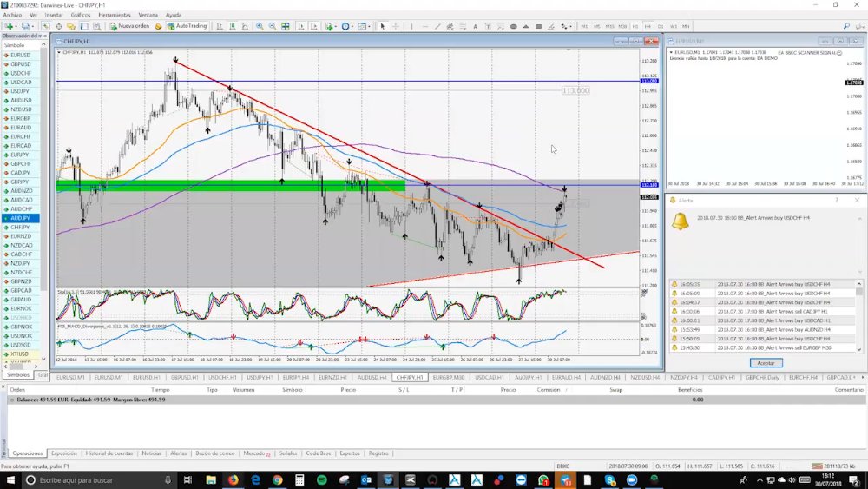Click the search magnifier icon at toolbar right
The height and width of the screenshot is (489, 868).
[846, 26]
